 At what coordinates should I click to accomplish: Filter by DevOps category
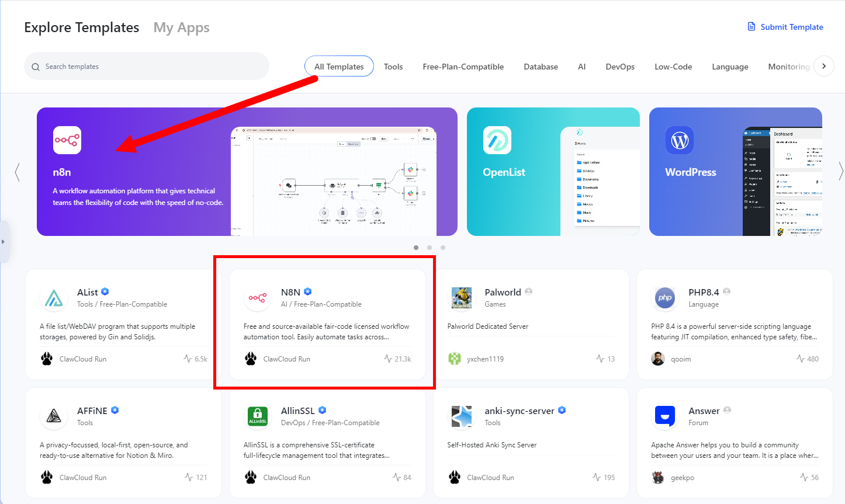pyautogui.click(x=620, y=67)
